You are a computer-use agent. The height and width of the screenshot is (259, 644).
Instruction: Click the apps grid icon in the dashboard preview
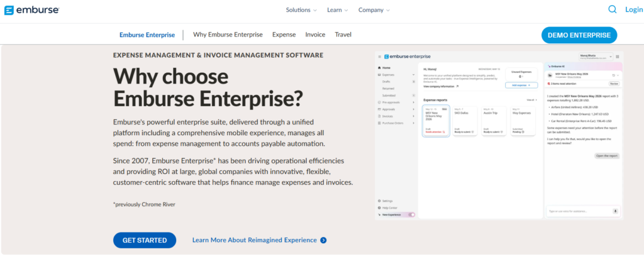[x=618, y=57]
